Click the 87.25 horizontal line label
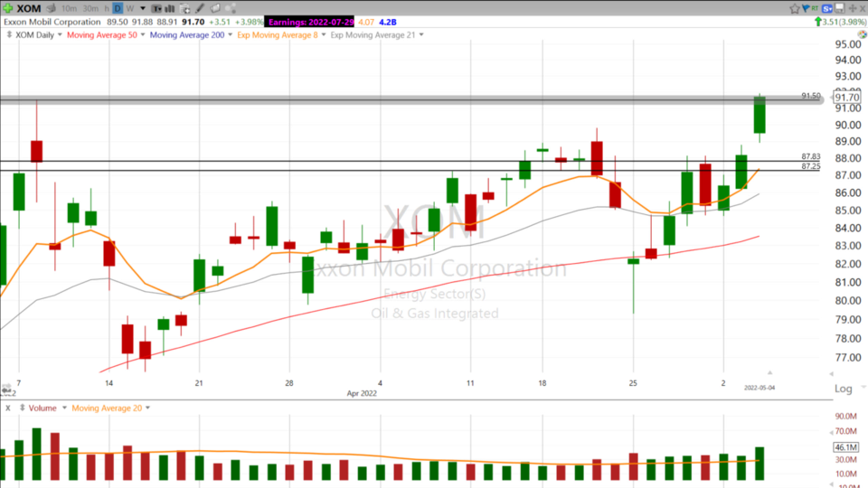This screenshot has height=488, width=868. click(811, 166)
